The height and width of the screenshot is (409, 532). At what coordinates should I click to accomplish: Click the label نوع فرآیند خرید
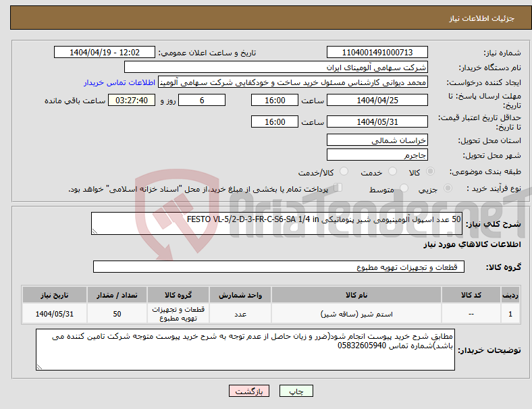click(x=494, y=188)
